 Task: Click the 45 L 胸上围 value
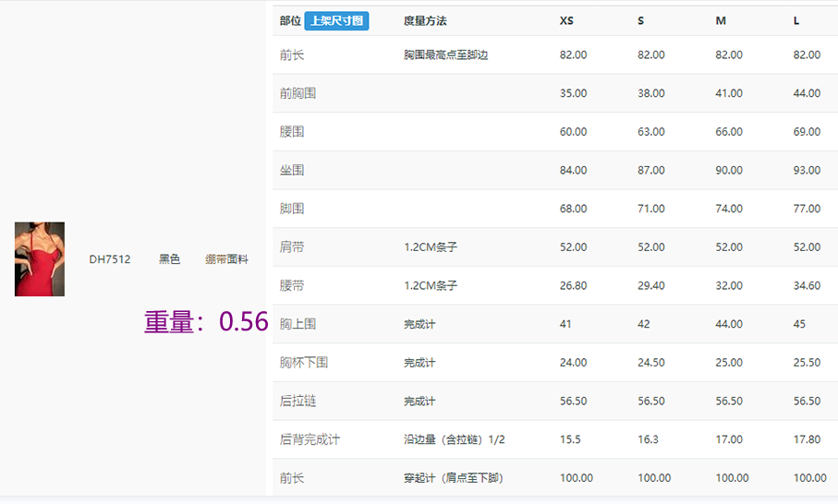tap(799, 324)
